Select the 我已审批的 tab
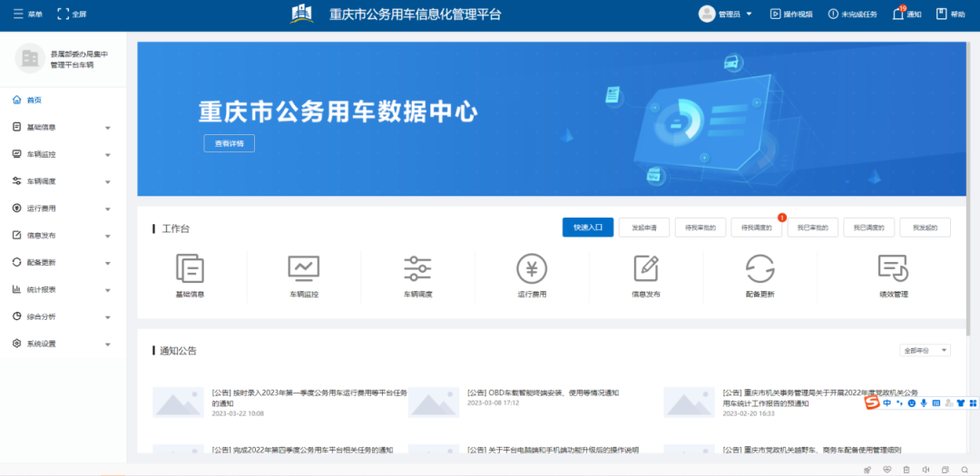This screenshot has width=980, height=476. click(812, 228)
